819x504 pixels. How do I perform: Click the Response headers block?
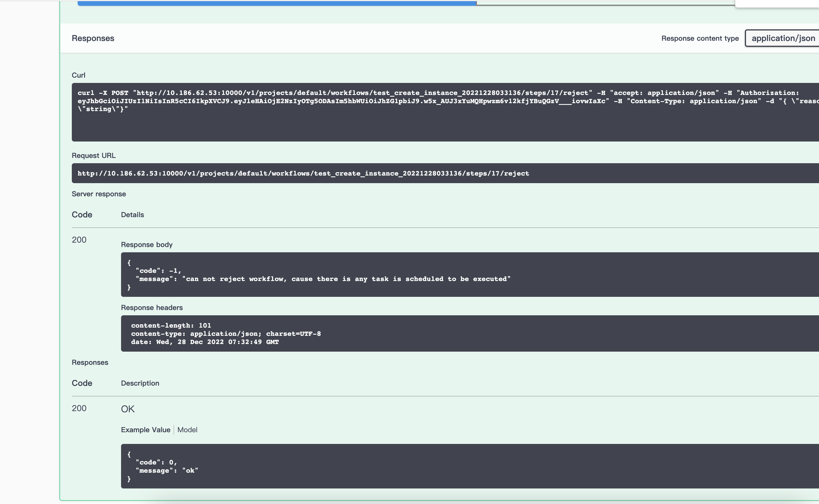[300, 333]
